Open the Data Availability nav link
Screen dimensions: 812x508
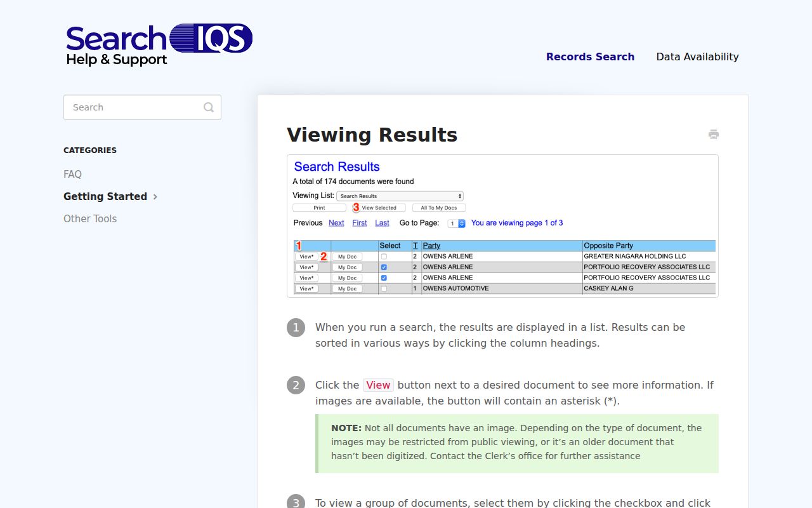[697, 57]
